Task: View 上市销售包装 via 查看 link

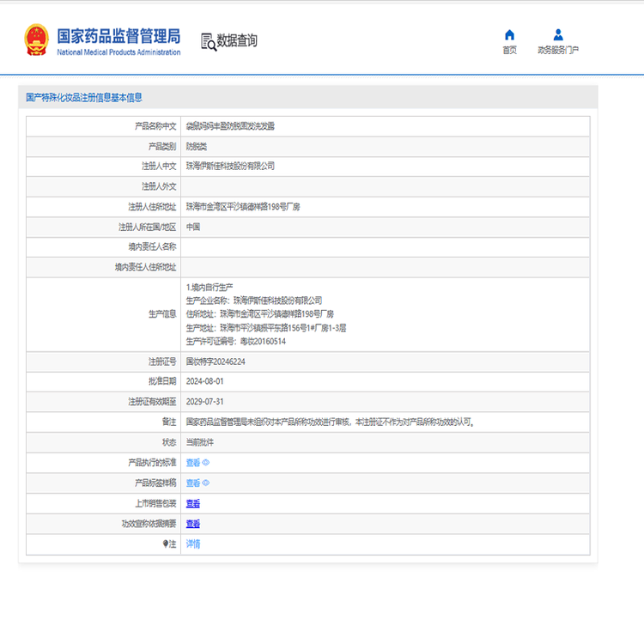Action: 193,504
